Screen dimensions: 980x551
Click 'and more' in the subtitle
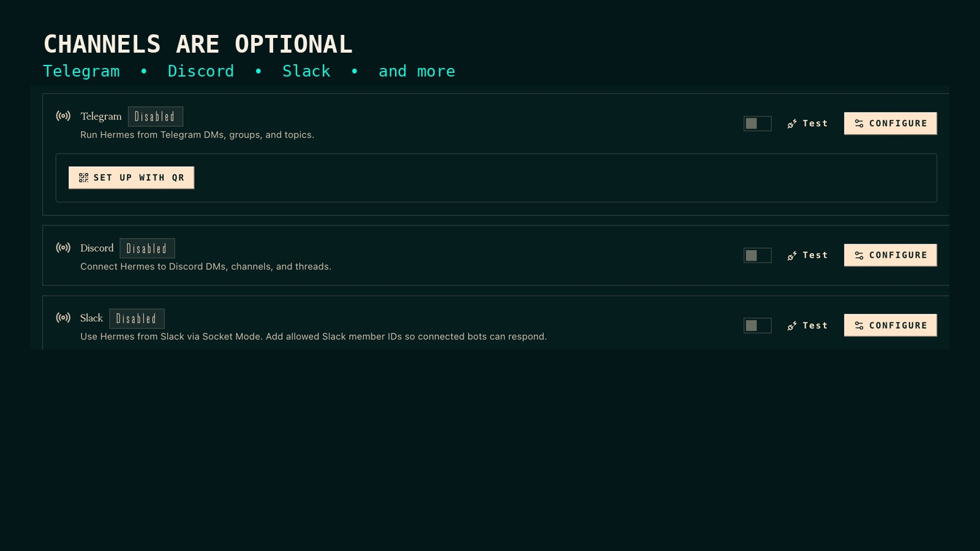click(x=417, y=71)
